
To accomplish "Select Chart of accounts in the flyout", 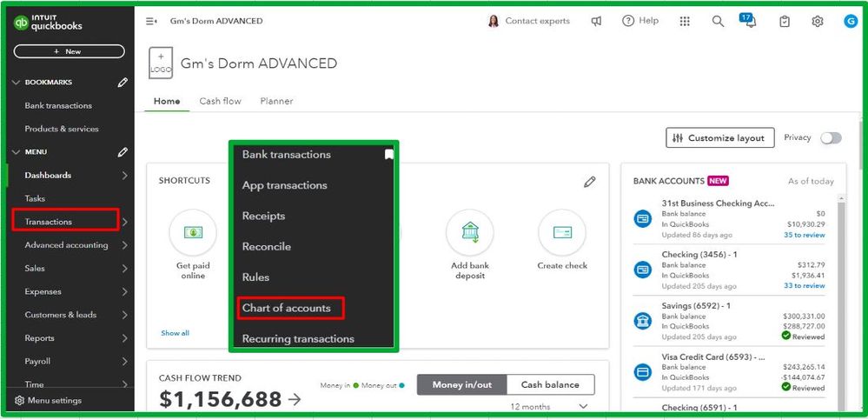I will 286,308.
